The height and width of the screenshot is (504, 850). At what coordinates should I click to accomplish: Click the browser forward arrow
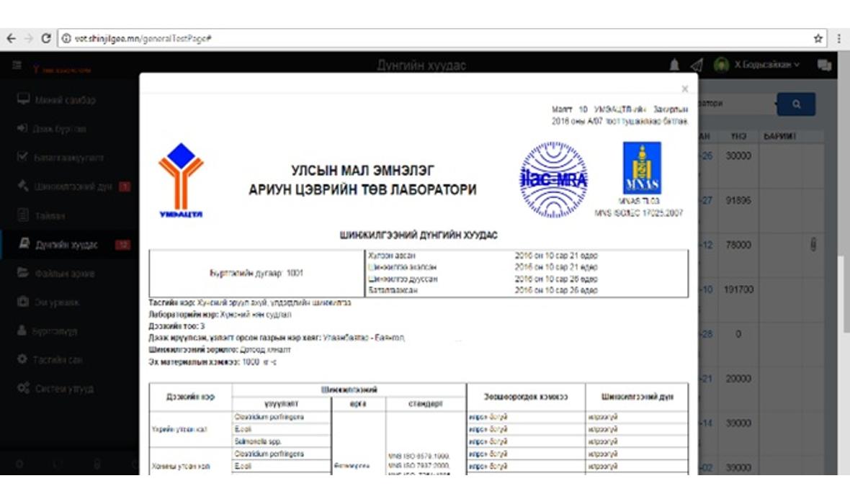click(29, 38)
